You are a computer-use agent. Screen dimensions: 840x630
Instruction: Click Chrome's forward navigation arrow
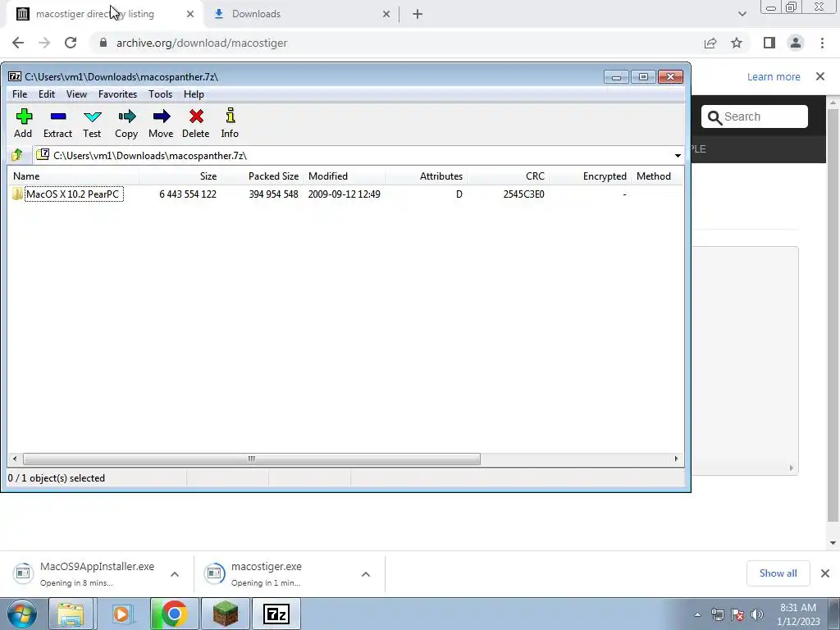click(x=44, y=43)
